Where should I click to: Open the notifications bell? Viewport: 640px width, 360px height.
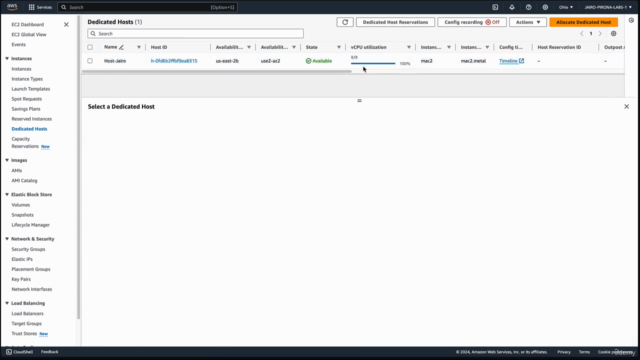click(x=512, y=7)
